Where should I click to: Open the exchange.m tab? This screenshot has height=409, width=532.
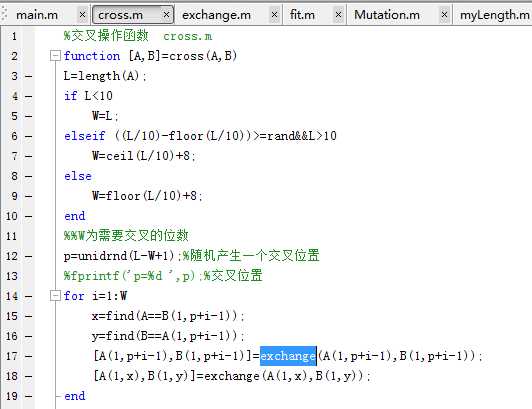(216, 15)
